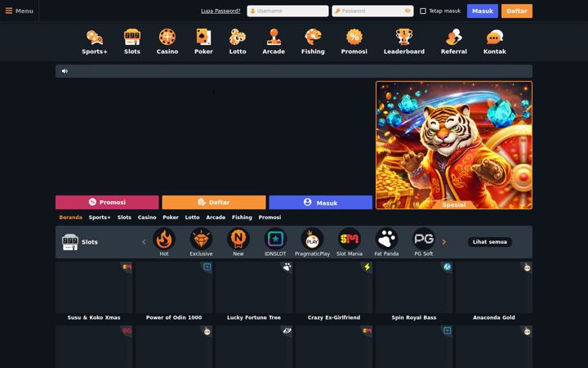
Task: Open the Spin Royal Bass game
Action: click(414, 292)
